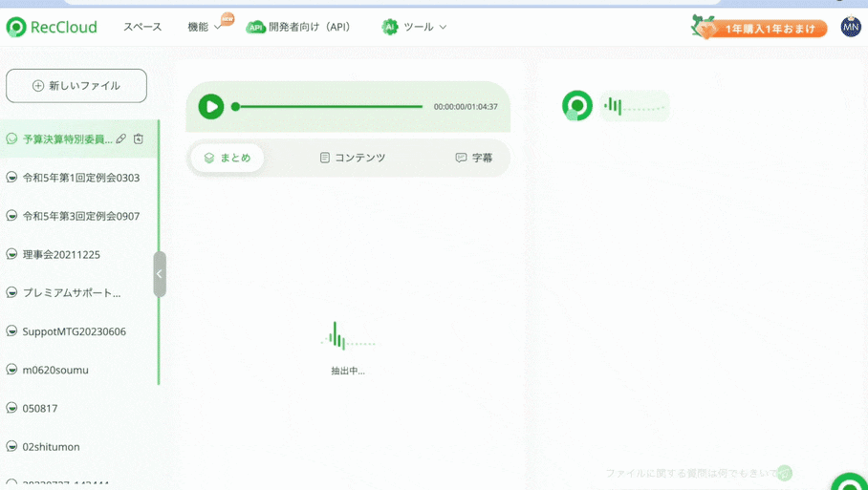
Task: Open the 1年購入1年おまけ promotion banner
Action: click(759, 27)
